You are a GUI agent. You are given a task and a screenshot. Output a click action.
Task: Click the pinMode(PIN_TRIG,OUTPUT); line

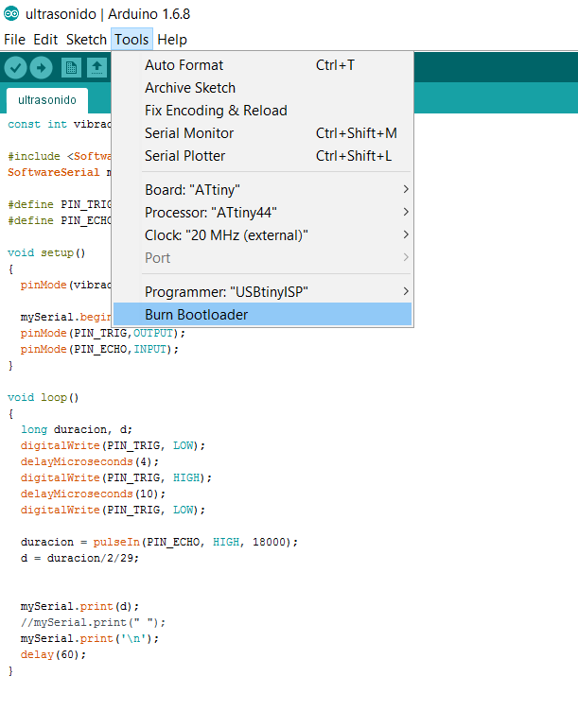[x=103, y=334]
